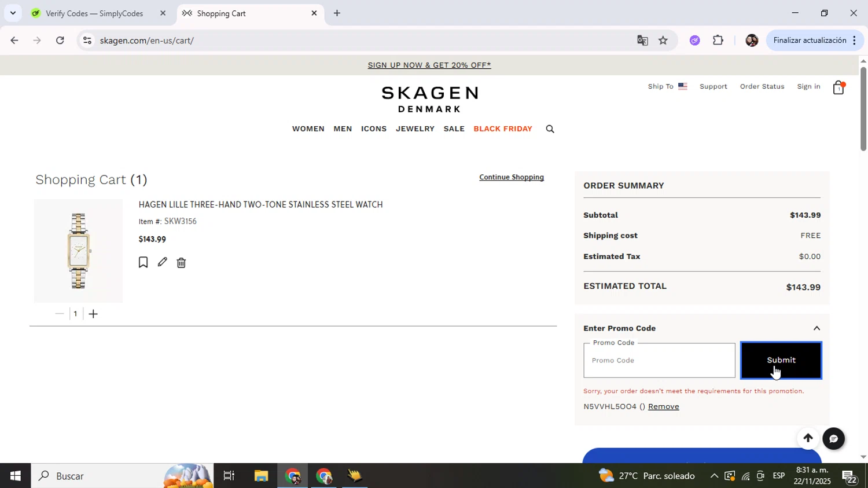Click the browser back arrow
This screenshot has width=868, height=488.
(x=14, y=41)
